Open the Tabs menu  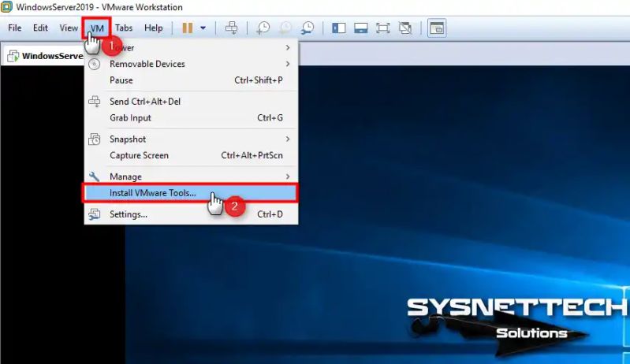pos(124,28)
